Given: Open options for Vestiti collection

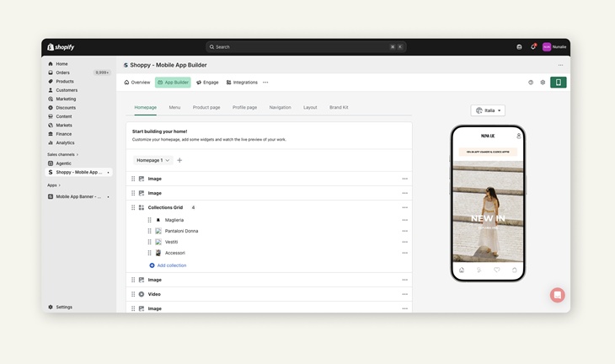Looking at the screenshot, I should [404, 242].
